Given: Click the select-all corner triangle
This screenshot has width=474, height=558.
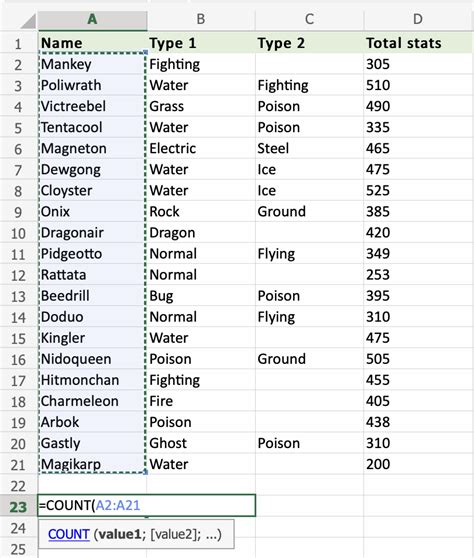Looking at the screenshot, I should pos(28,21).
